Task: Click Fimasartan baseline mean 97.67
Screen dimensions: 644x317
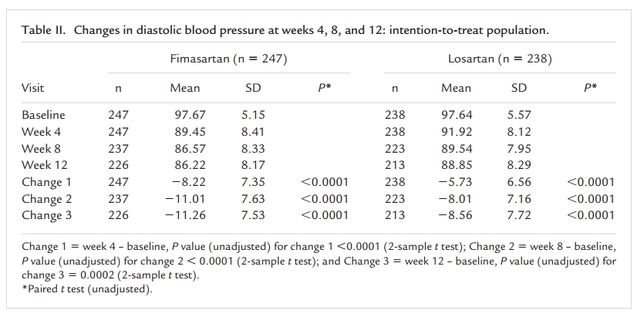Action: point(191,115)
